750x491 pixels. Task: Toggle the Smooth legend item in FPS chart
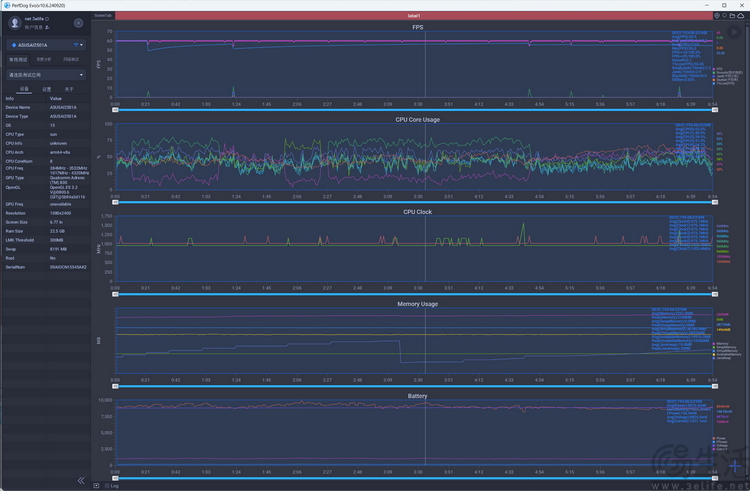727,73
